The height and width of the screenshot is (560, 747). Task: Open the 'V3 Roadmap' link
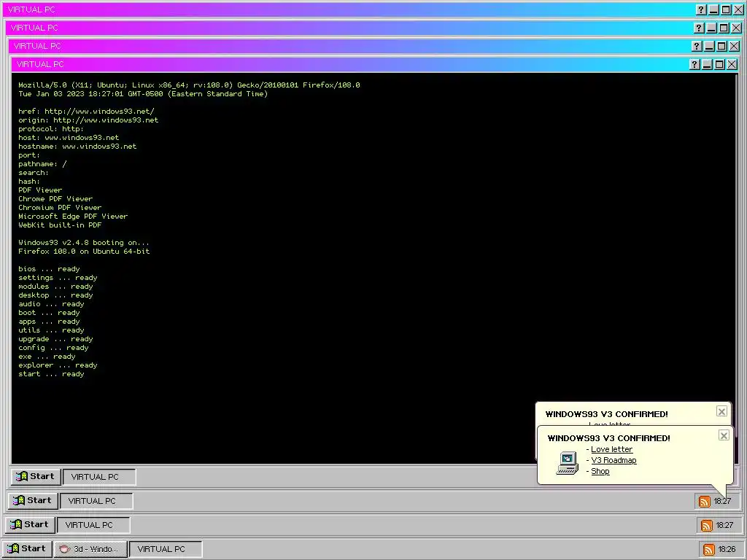(x=614, y=461)
